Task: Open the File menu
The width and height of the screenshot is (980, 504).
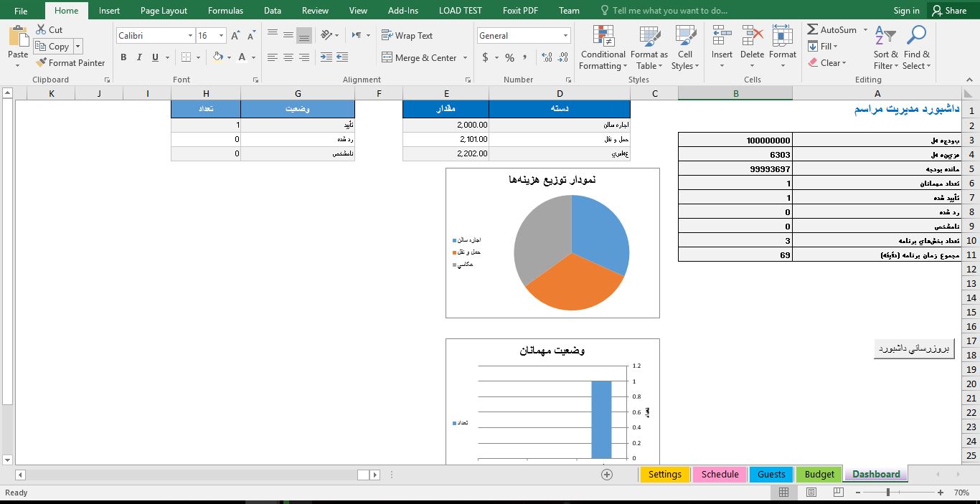Action: pyautogui.click(x=21, y=11)
